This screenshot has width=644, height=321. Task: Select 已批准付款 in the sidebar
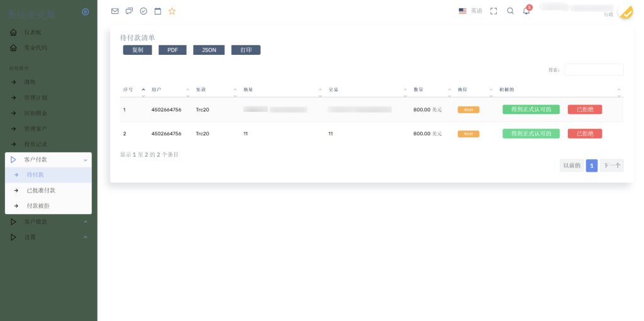point(41,190)
